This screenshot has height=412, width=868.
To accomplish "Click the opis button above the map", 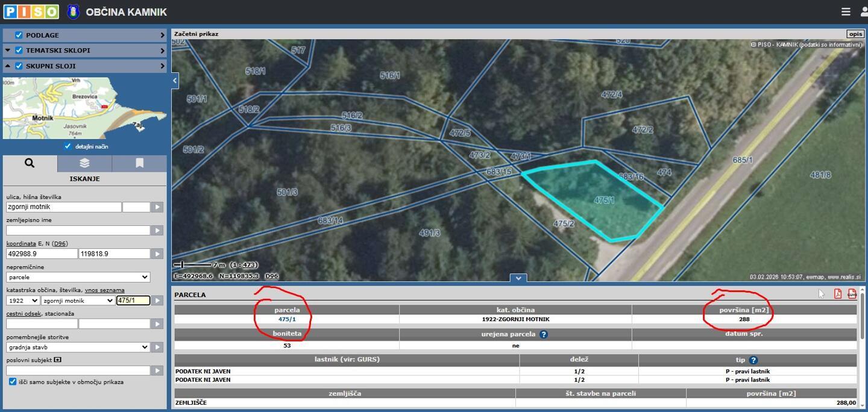I will [x=855, y=34].
